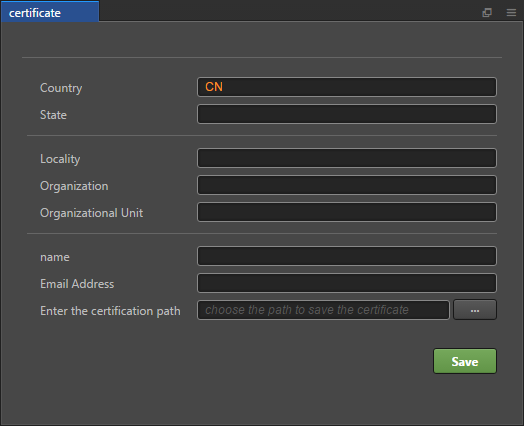Image resolution: width=524 pixels, height=426 pixels.
Task: Open the path browser with the ellipsis button
Action: 475,310
